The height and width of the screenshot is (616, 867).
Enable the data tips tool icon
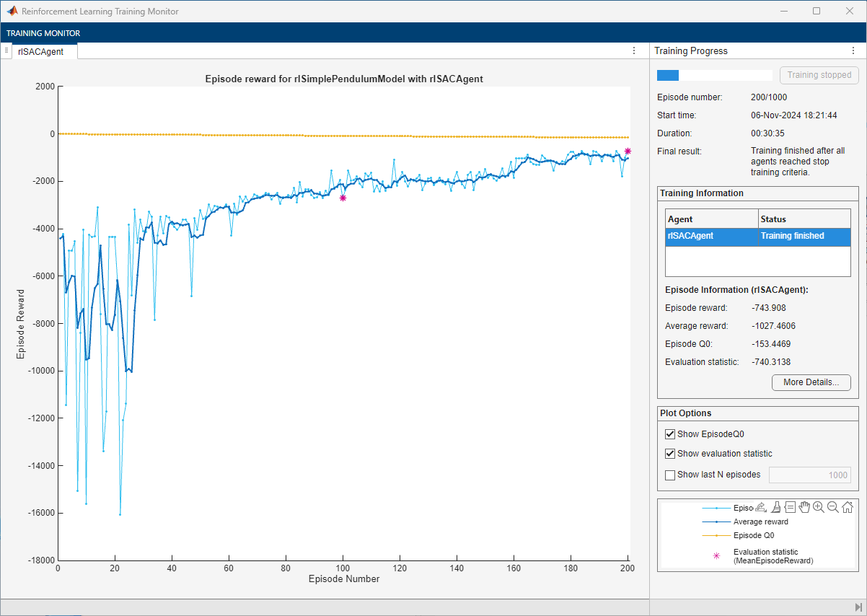tap(790, 507)
